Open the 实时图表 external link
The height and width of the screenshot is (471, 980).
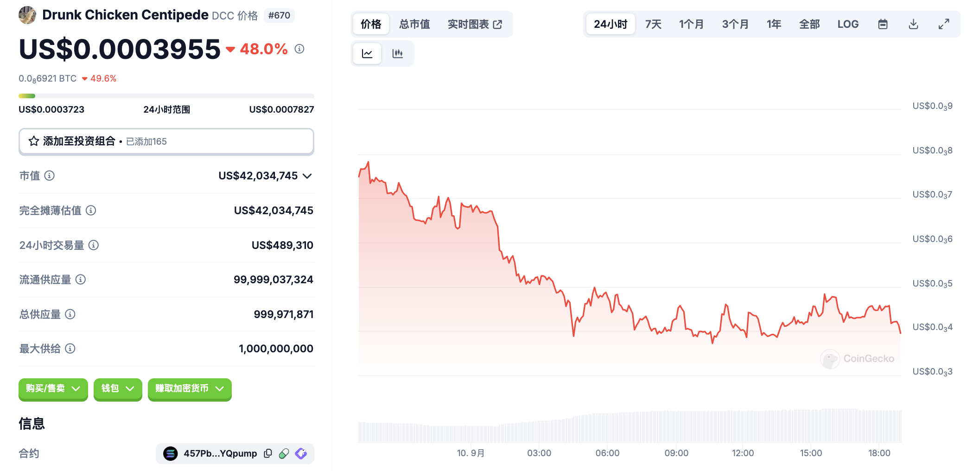pos(475,24)
